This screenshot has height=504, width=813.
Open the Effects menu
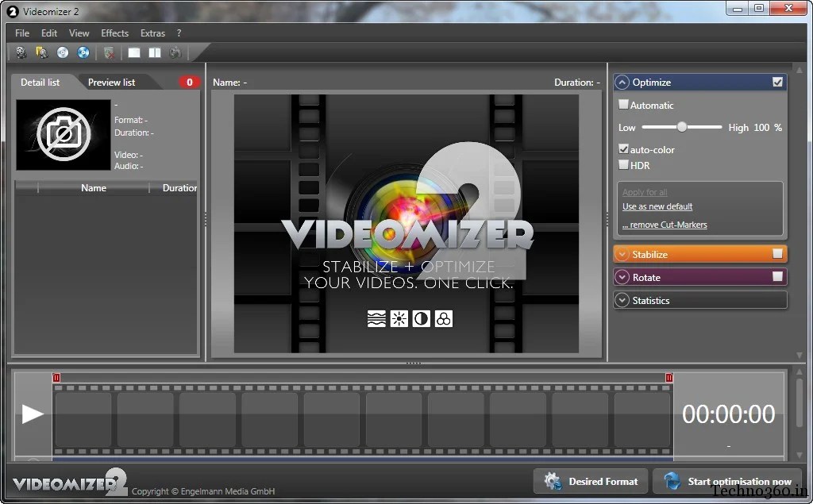tap(114, 33)
